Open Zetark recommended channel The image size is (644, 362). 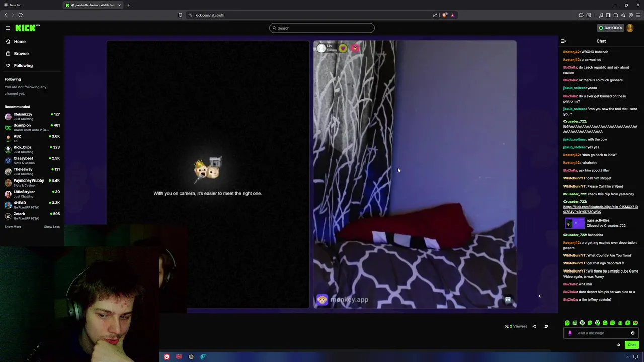[x=32, y=216]
